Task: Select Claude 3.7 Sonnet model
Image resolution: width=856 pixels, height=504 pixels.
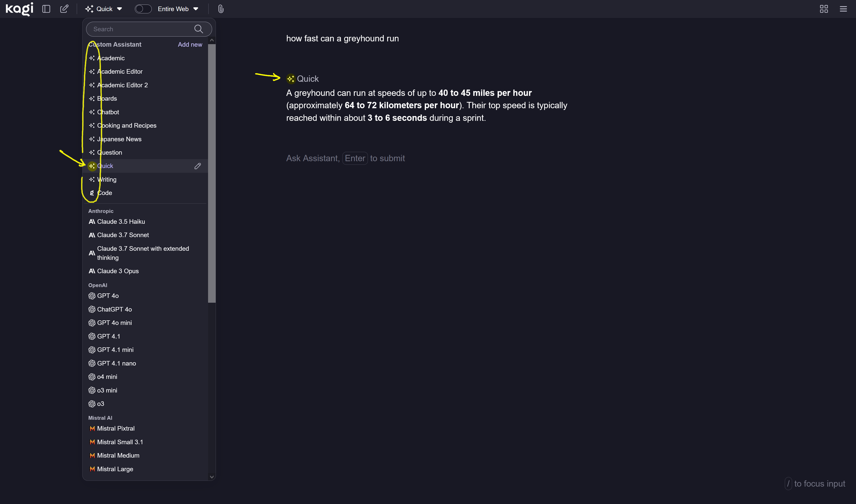Action: (x=123, y=235)
